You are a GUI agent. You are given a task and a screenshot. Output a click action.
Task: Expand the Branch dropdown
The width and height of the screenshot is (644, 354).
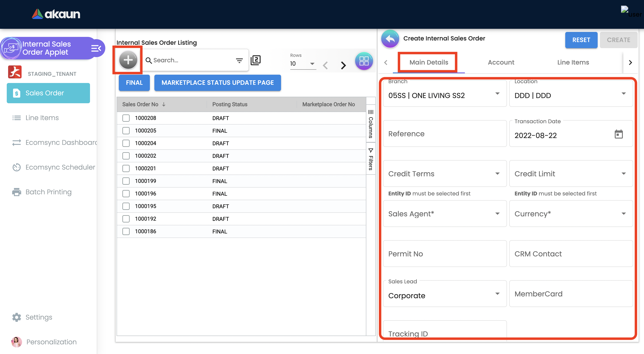pos(497,94)
